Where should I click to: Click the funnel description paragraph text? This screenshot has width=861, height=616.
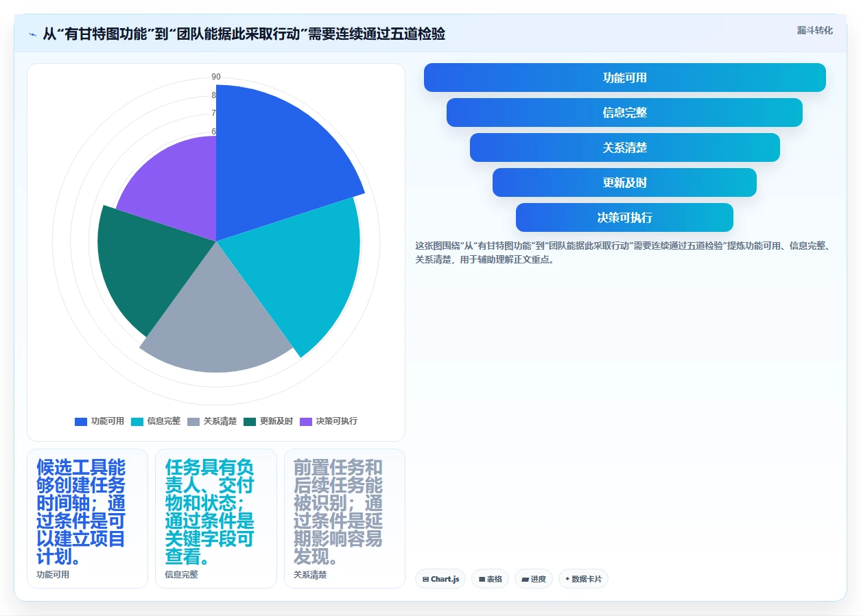point(624,252)
